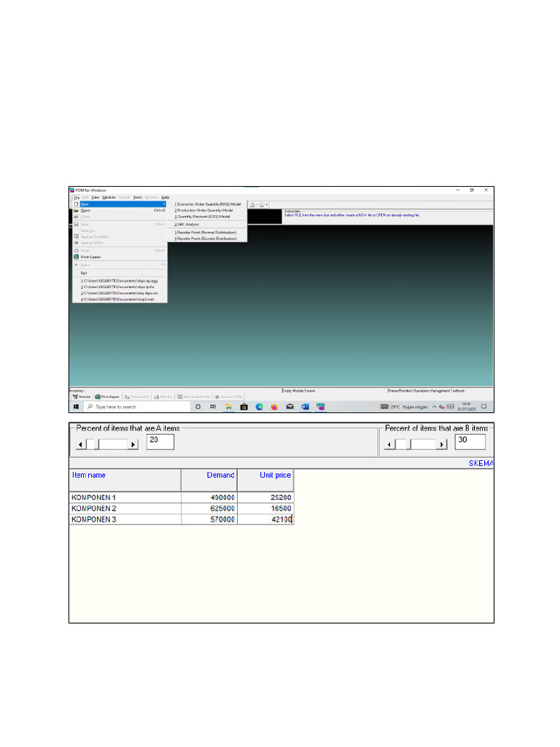The image size is (560, 747).
Task: Open Cortana circle icon on the taskbar
Action: point(198,407)
